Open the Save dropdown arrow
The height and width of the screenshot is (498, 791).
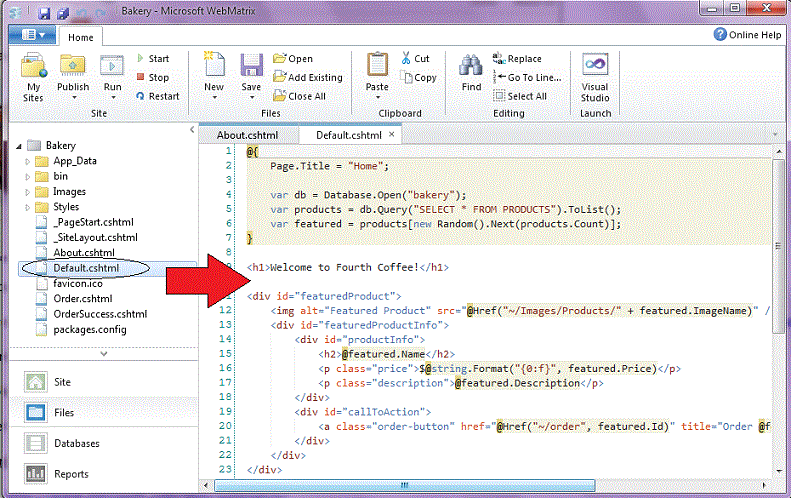(252, 98)
